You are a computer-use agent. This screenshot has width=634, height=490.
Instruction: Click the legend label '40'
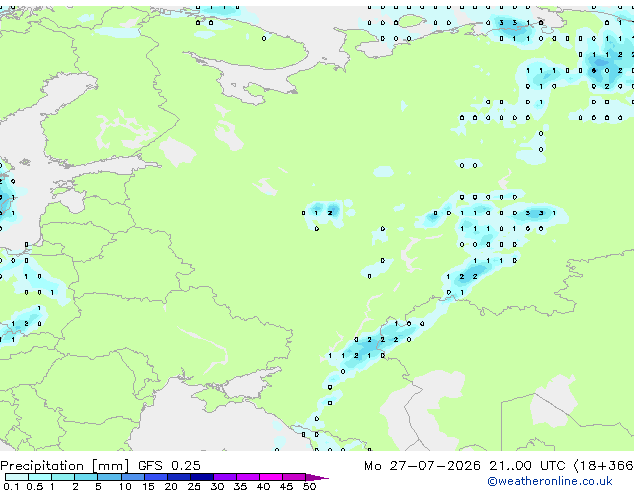pos(264,486)
